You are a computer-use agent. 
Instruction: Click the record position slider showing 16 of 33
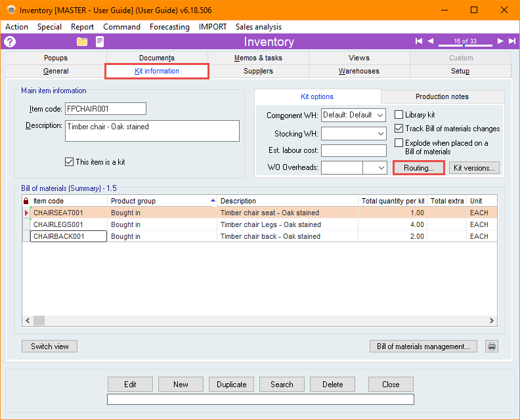(465, 42)
